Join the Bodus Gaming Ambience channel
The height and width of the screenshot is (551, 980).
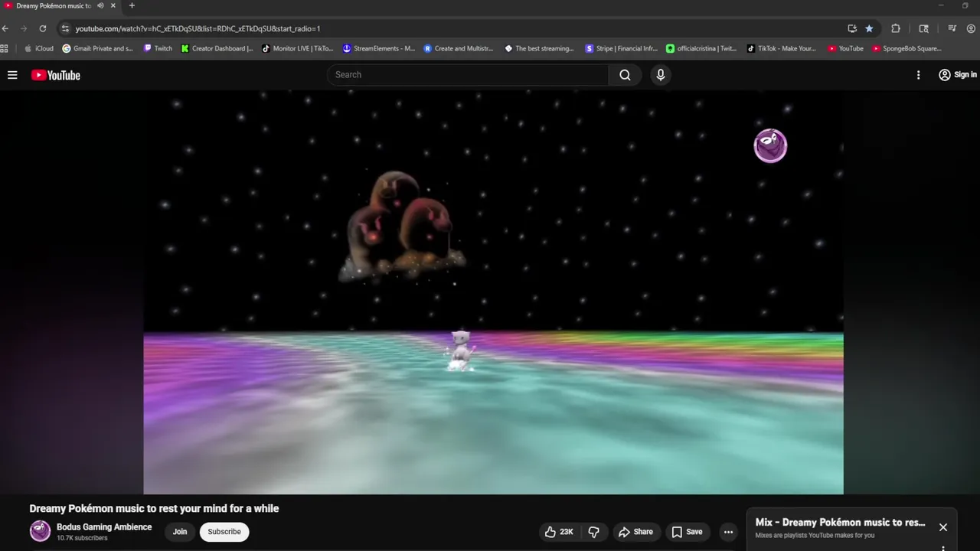(x=180, y=532)
